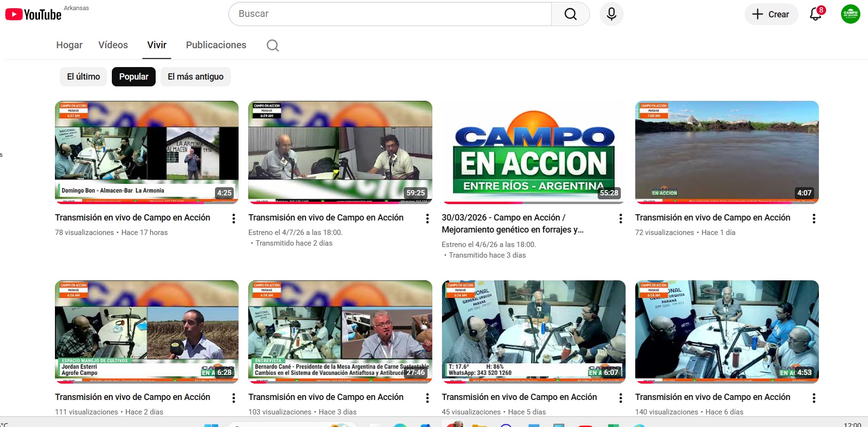Screen dimensions: 868x427
Task: Open the '30/03/2026 - Campo en Acción' title link
Action: tap(512, 223)
